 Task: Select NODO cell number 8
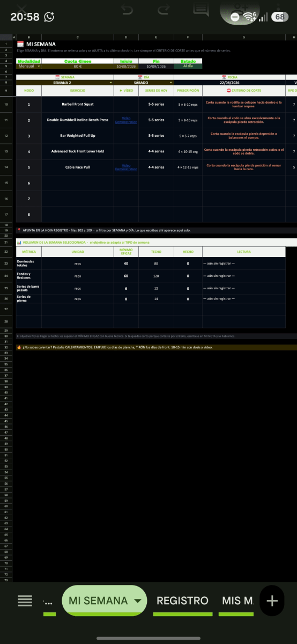point(29,215)
